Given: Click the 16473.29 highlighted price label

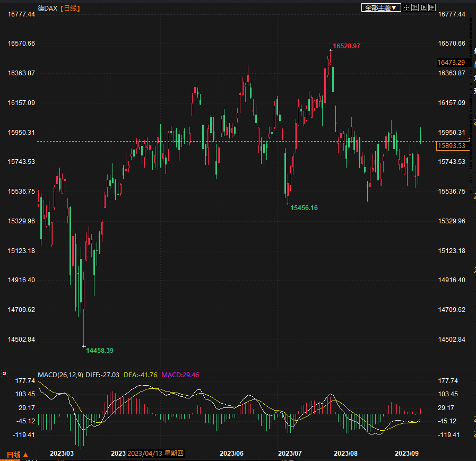Looking at the screenshot, I should click(x=451, y=63).
